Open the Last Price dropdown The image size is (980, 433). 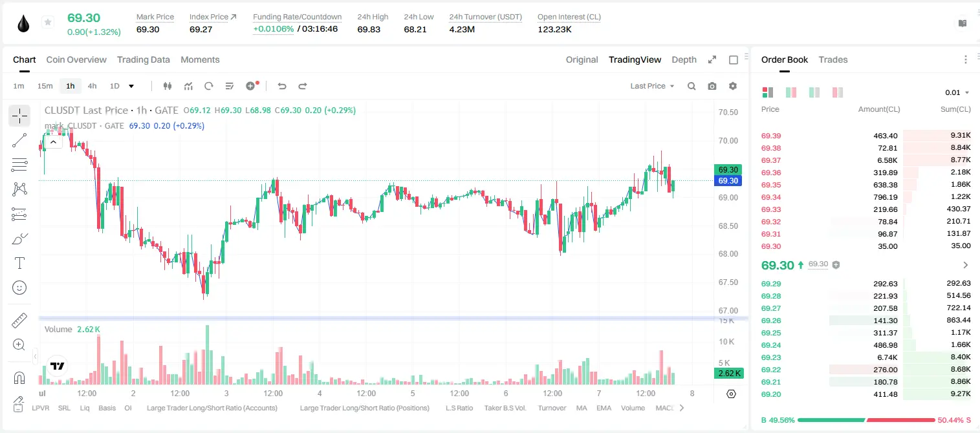(652, 86)
